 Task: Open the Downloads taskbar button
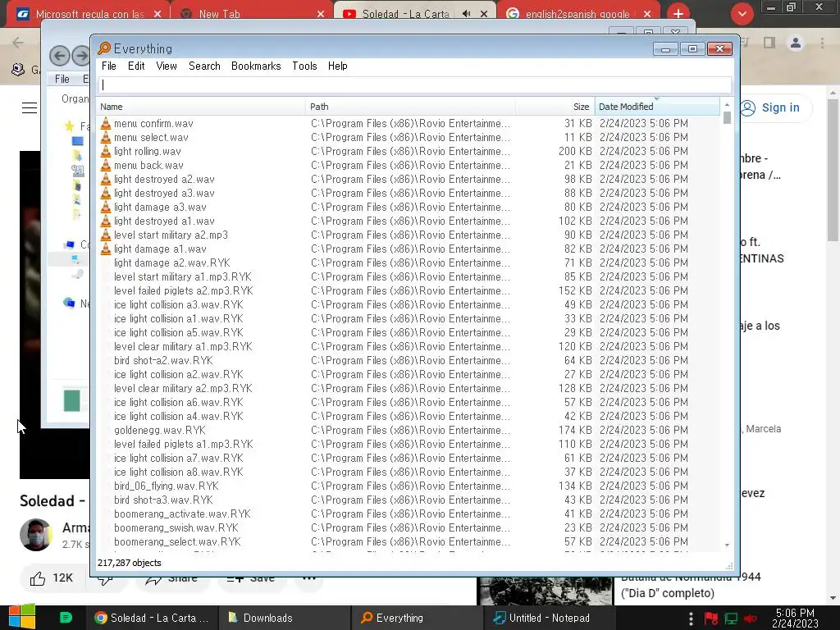[285, 618]
